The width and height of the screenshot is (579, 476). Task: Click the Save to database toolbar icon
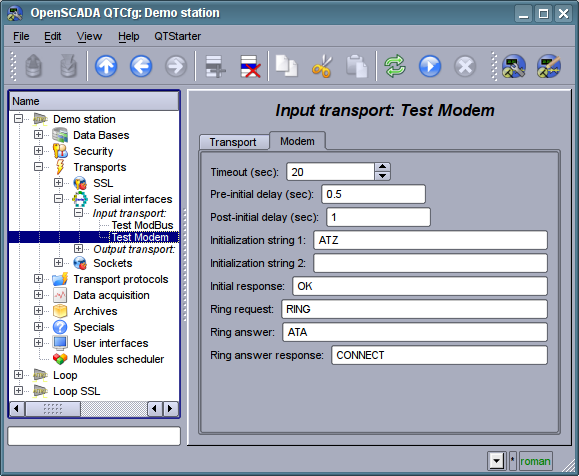point(69,66)
